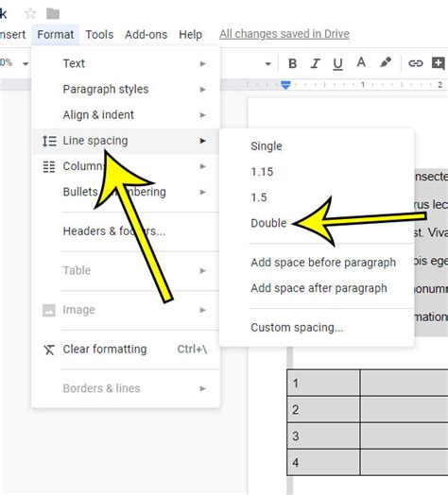Click the move to folder icon
Viewport: 448px width, 495px height.
click(x=53, y=13)
